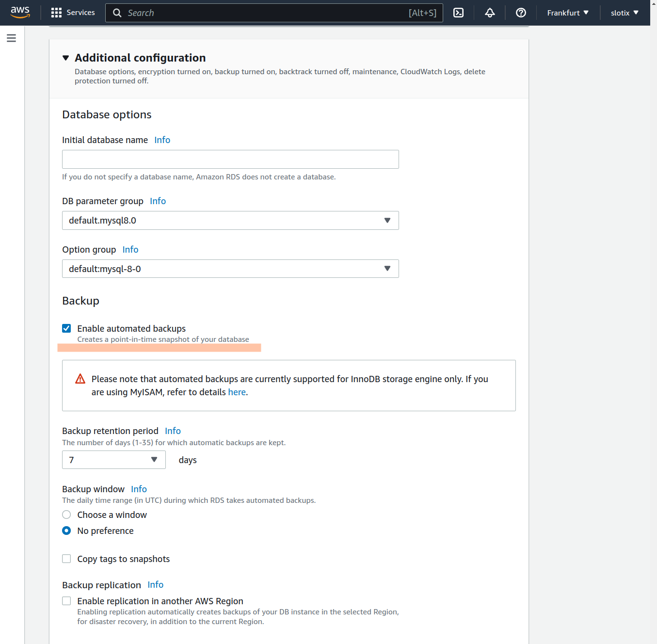
Task: Click the 'Database options' heading
Action: coord(107,114)
